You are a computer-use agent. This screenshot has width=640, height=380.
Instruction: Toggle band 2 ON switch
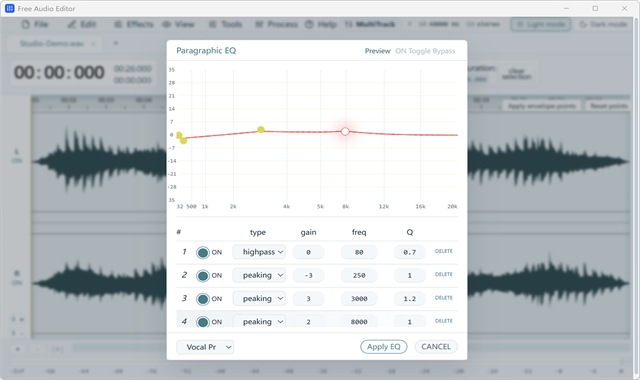[203, 276]
